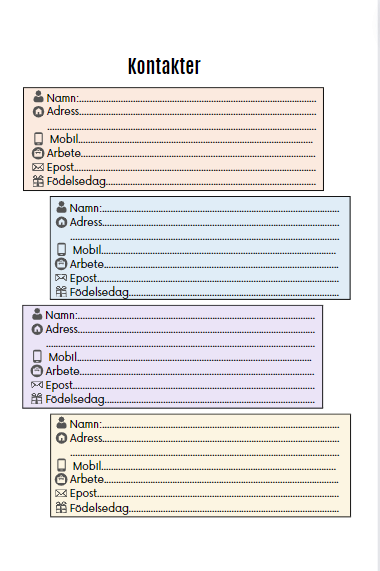The height and width of the screenshot is (571, 380).
Task: Click the Födelsedag label in the blue card
Action: point(99,292)
